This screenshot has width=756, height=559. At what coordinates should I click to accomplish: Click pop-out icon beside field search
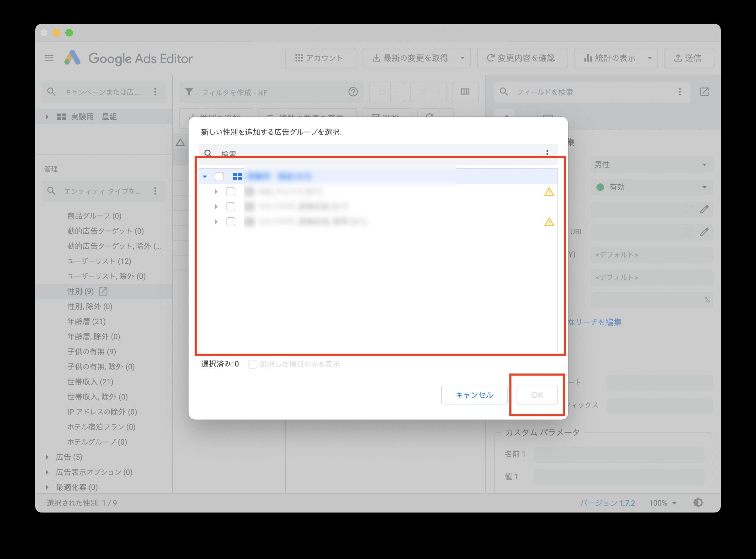coord(704,92)
